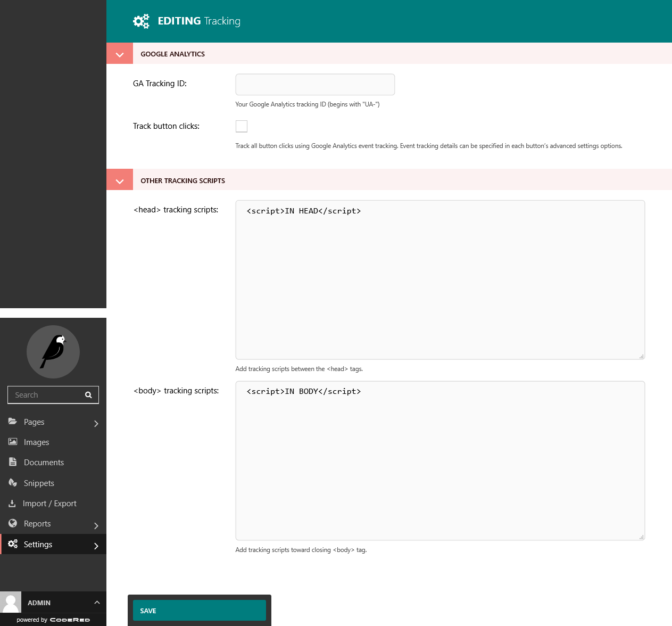This screenshot has width=672, height=626.
Task: Click the Documents file icon
Action: (x=13, y=462)
